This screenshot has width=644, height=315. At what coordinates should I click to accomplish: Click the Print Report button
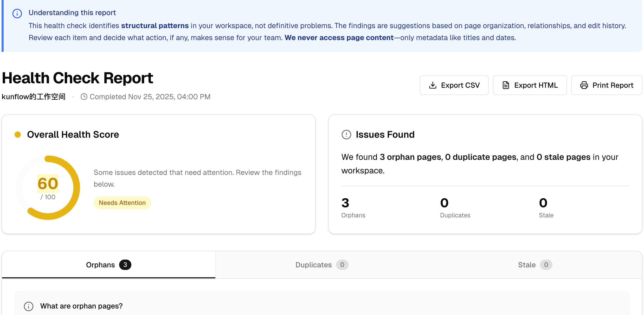607,85
